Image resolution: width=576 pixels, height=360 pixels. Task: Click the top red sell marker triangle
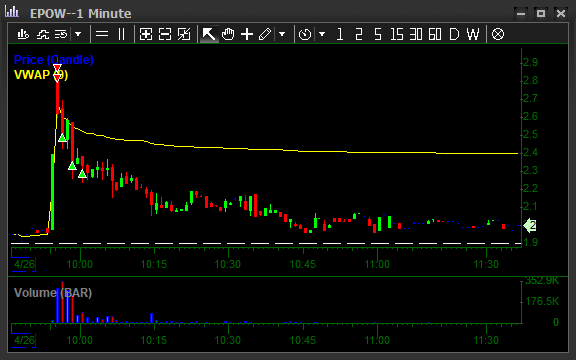[57, 68]
